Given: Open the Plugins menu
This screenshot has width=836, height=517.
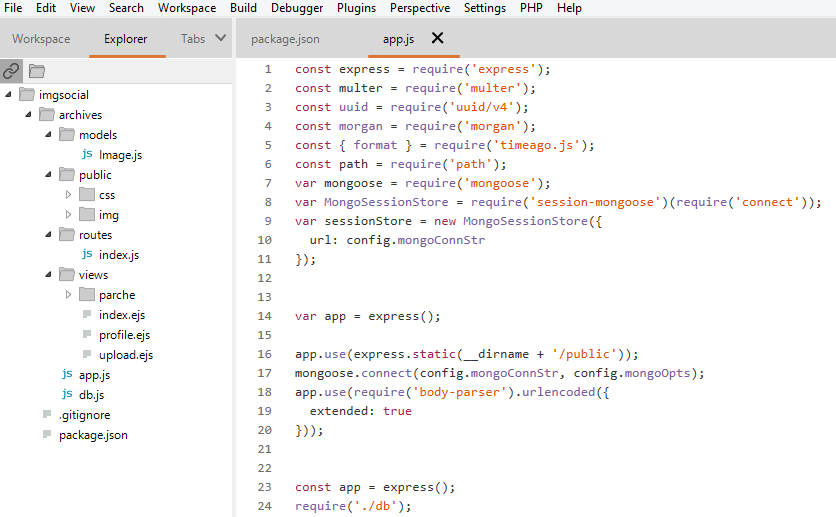Looking at the screenshot, I should [356, 8].
